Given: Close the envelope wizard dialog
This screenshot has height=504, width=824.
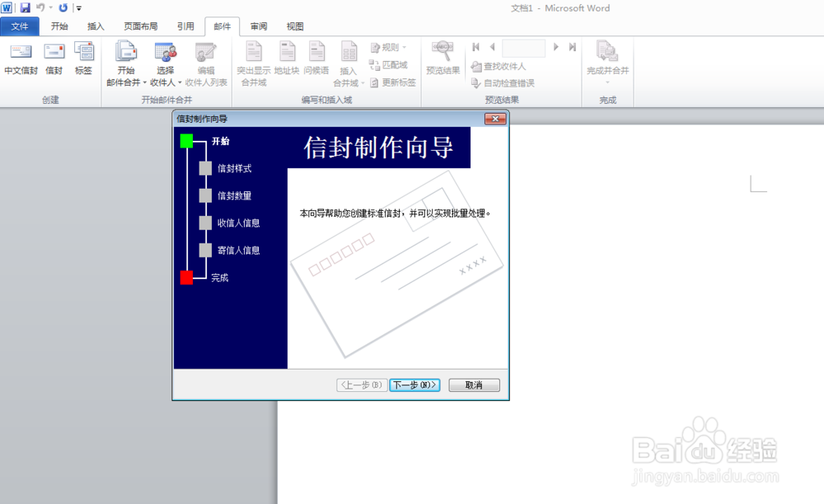Looking at the screenshot, I should pyautogui.click(x=495, y=119).
